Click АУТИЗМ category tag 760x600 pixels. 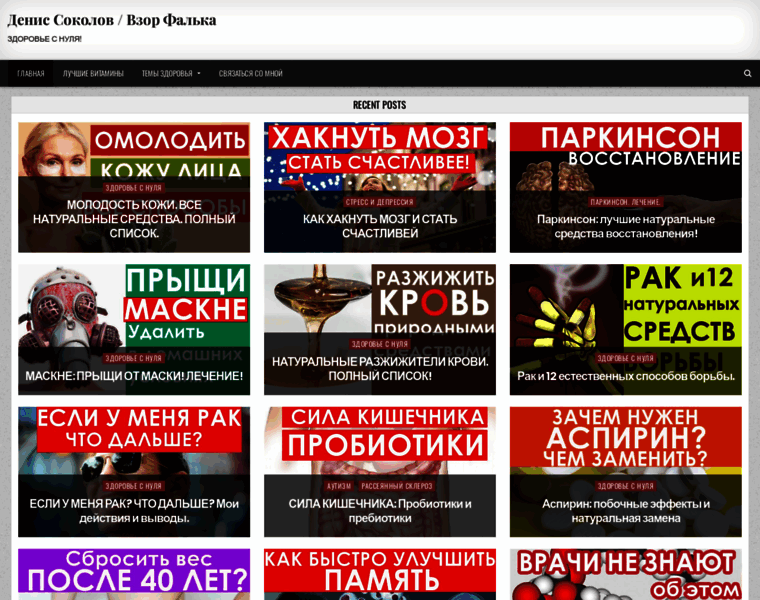click(x=339, y=486)
